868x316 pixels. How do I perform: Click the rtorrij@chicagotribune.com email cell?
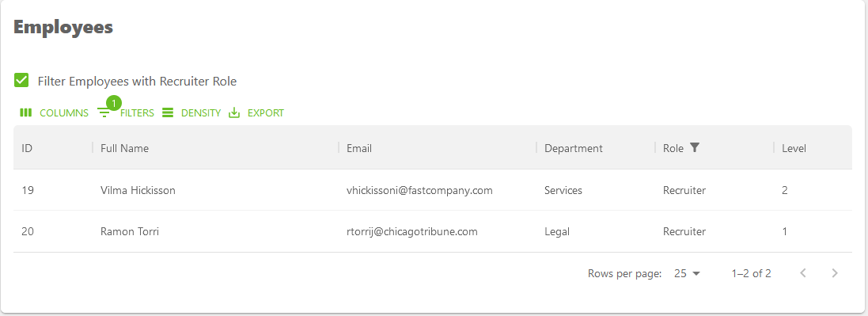[x=412, y=231]
